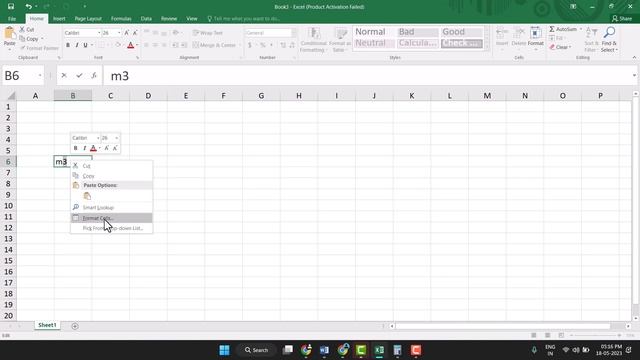Click the Paste option icon in context menu

coord(87,196)
